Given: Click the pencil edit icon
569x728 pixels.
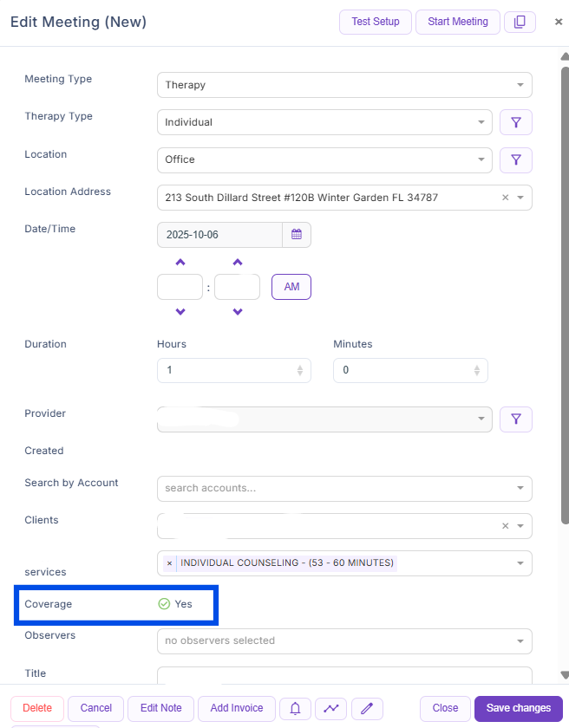Looking at the screenshot, I should (367, 708).
